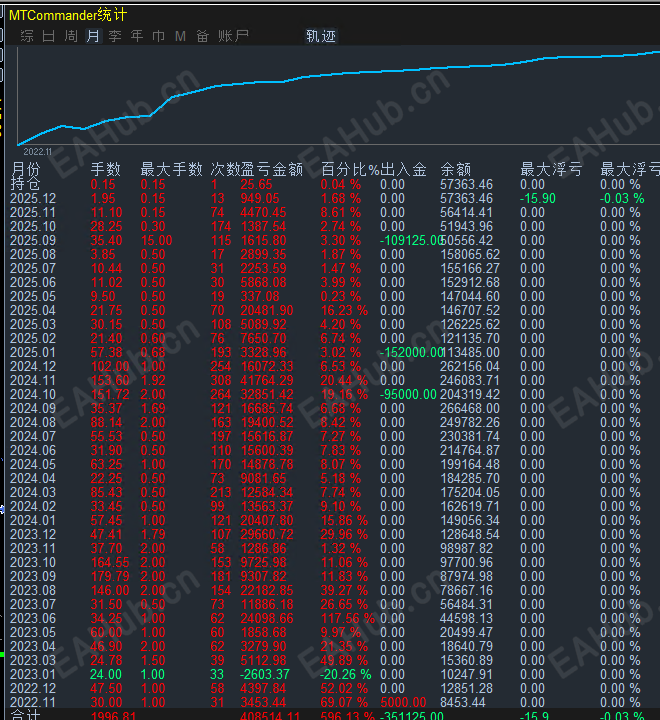This screenshot has width=660, height=720.
Task: Click the MTCommander统计 panel title
Action: click(x=68, y=15)
